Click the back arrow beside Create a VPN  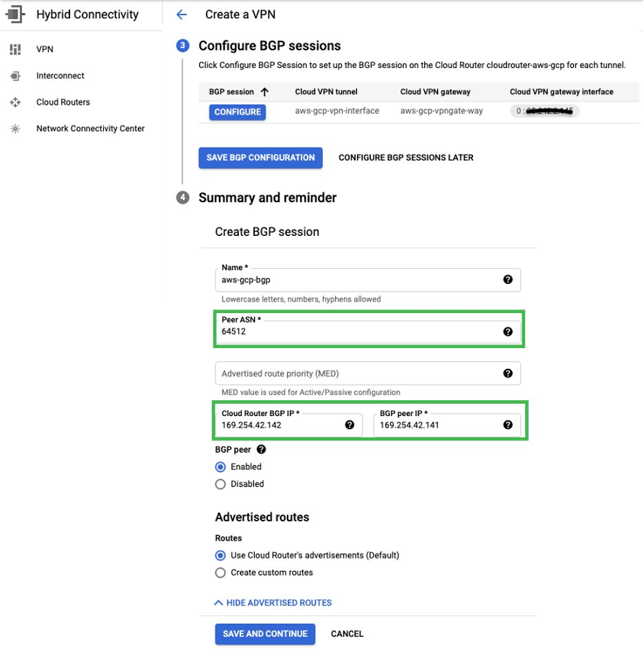point(182,15)
